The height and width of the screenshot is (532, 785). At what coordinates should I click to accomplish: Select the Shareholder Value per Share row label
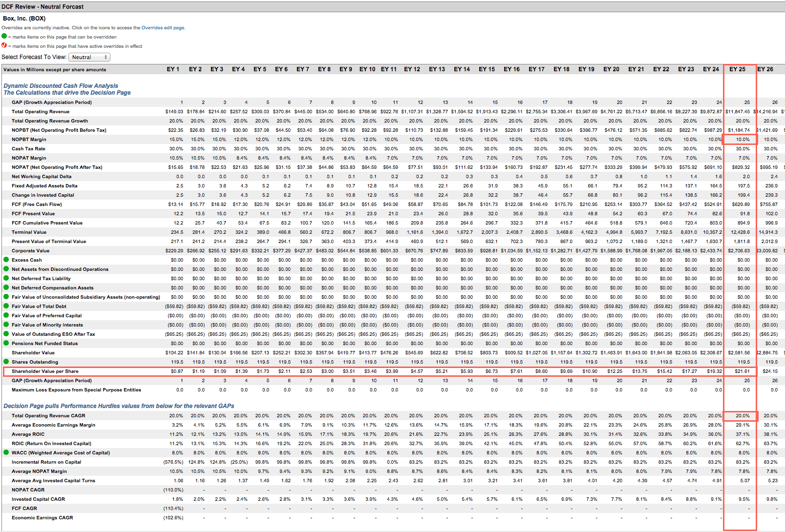(45, 371)
